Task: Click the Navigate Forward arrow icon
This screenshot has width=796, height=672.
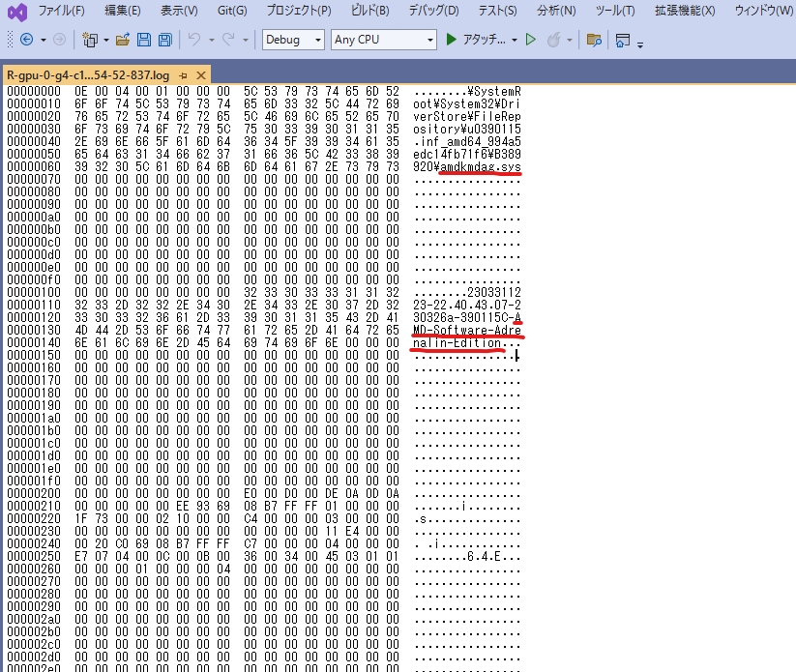Action: pos(59,40)
